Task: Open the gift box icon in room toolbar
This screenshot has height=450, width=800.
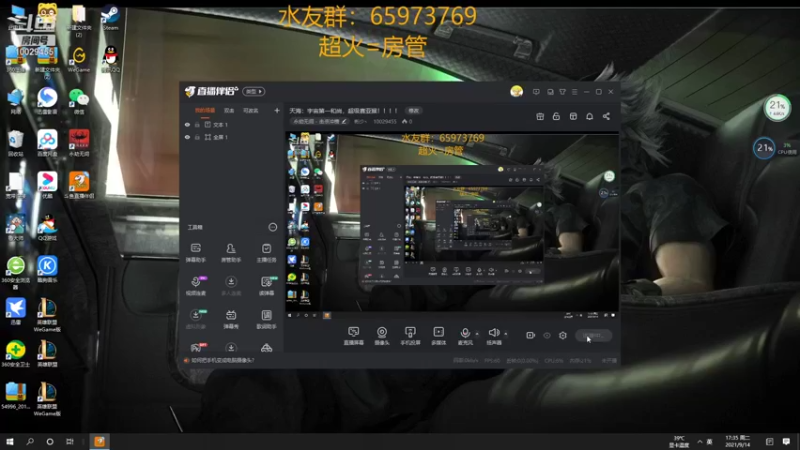Action: click(x=540, y=116)
